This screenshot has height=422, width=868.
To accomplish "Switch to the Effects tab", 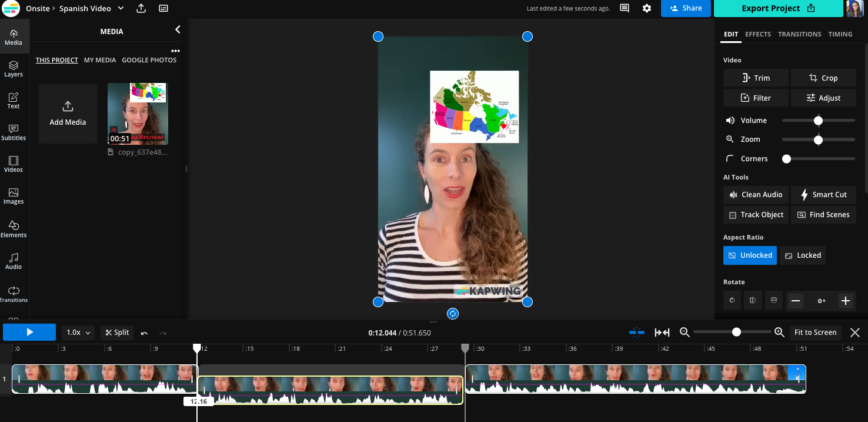I will [x=757, y=34].
